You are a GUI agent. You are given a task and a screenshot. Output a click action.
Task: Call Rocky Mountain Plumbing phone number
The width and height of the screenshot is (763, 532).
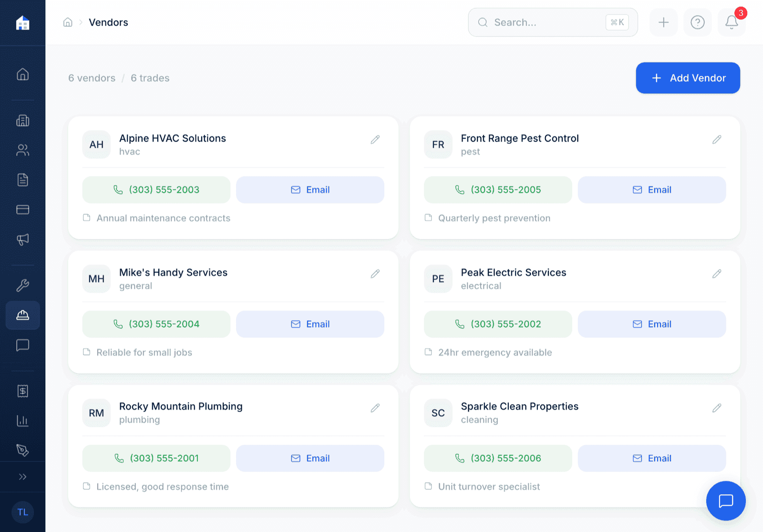[x=156, y=458]
